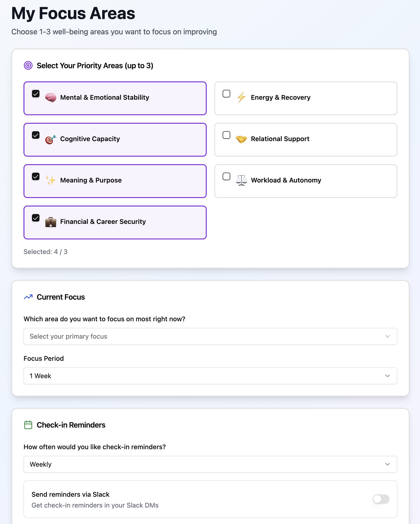Expand the Focus Period dropdown showing 1 Week
This screenshot has height=524, width=420.
(210, 376)
